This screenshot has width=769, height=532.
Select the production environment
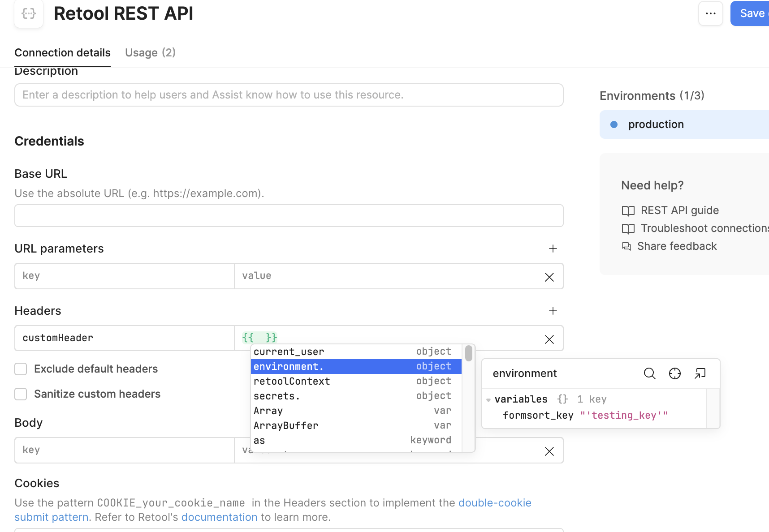pos(656,124)
